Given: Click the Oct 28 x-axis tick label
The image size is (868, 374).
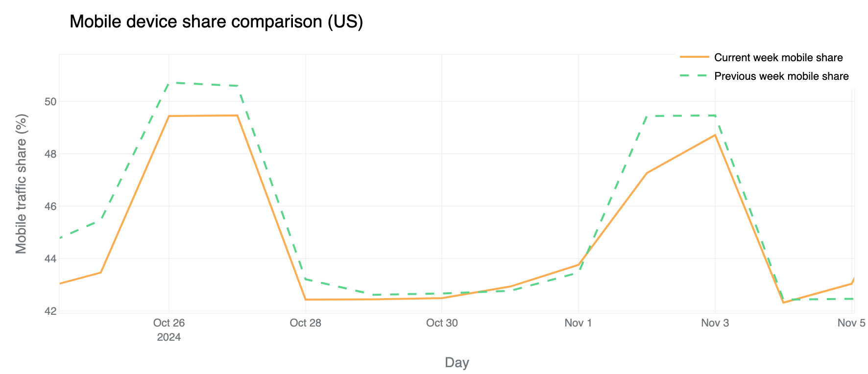Looking at the screenshot, I should [x=305, y=323].
